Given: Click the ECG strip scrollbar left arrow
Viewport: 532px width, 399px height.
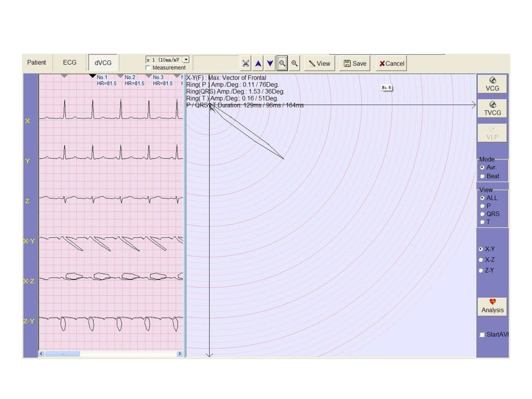Looking at the screenshot, I should (x=42, y=354).
